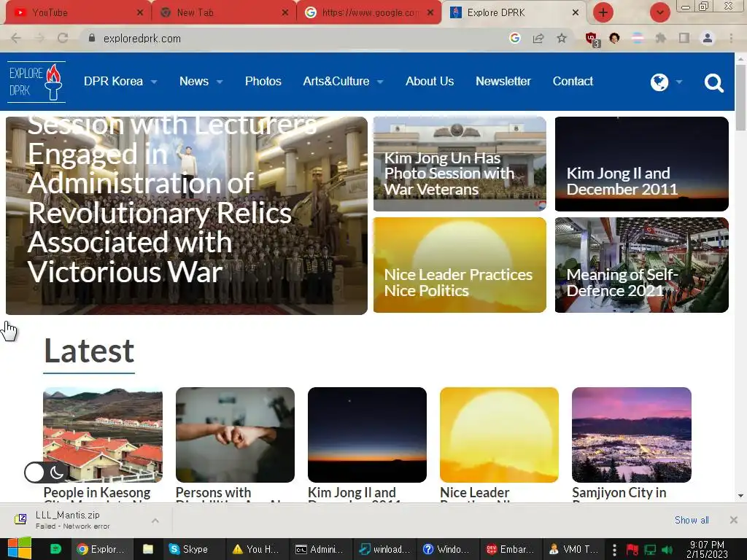Open a new tab with plus button
This screenshot has height=560, width=747.
[x=603, y=12]
